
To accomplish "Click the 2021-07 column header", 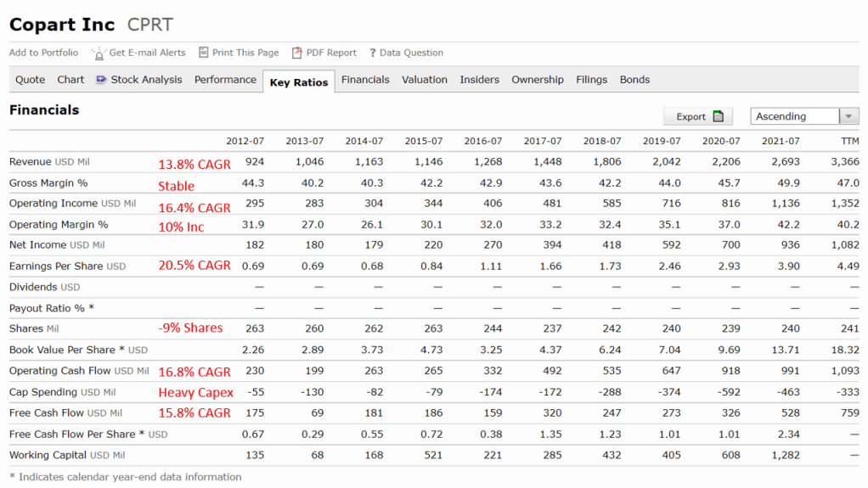I will click(x=781, y=141).
